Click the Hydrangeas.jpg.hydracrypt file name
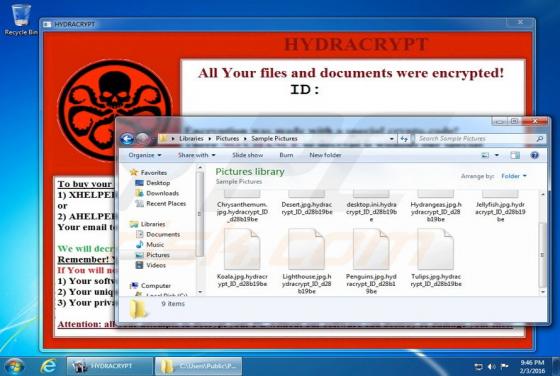The width and height of the screenshot is (560, 376). click(436, 211)
